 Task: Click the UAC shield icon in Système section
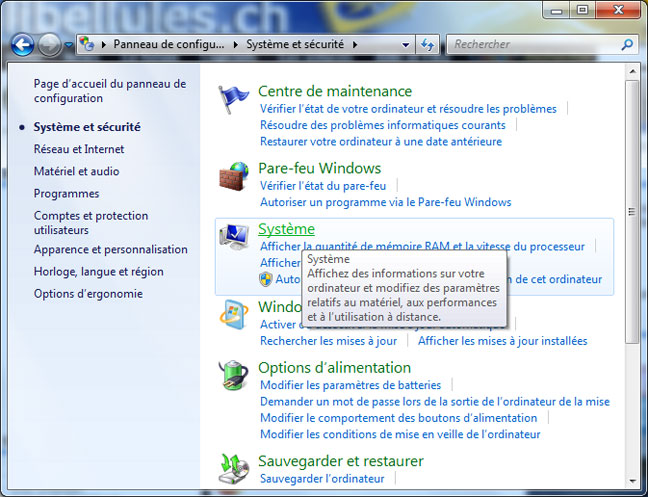tap(266, 279)
